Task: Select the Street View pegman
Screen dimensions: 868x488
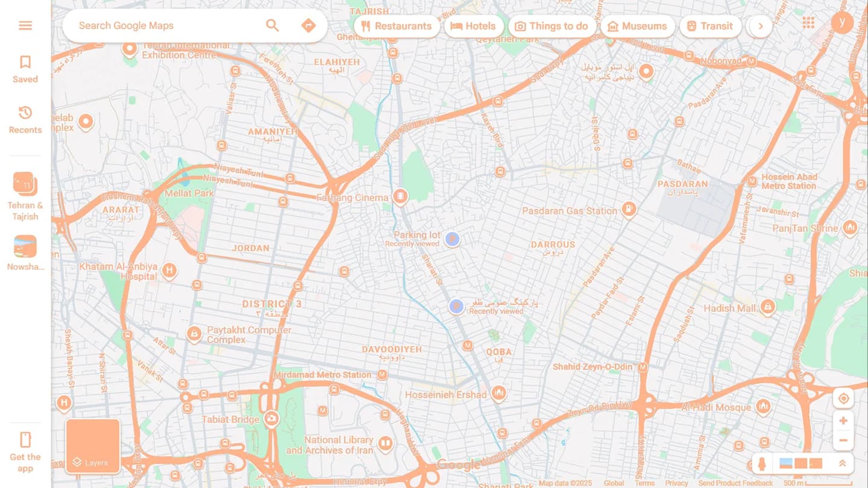Action: click(x=762, y=463)
